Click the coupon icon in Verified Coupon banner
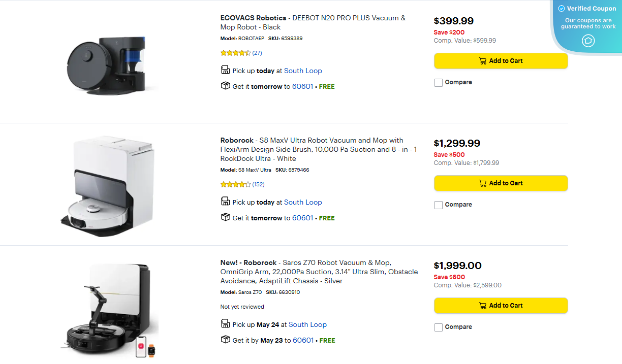This screenshot has height=364, width=622. (588, 41)
